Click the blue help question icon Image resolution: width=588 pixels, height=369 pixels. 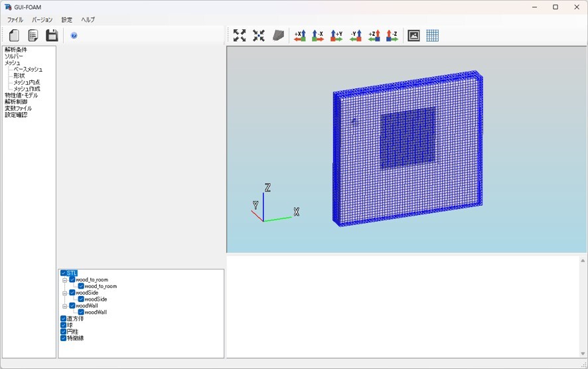coord(74,36)
